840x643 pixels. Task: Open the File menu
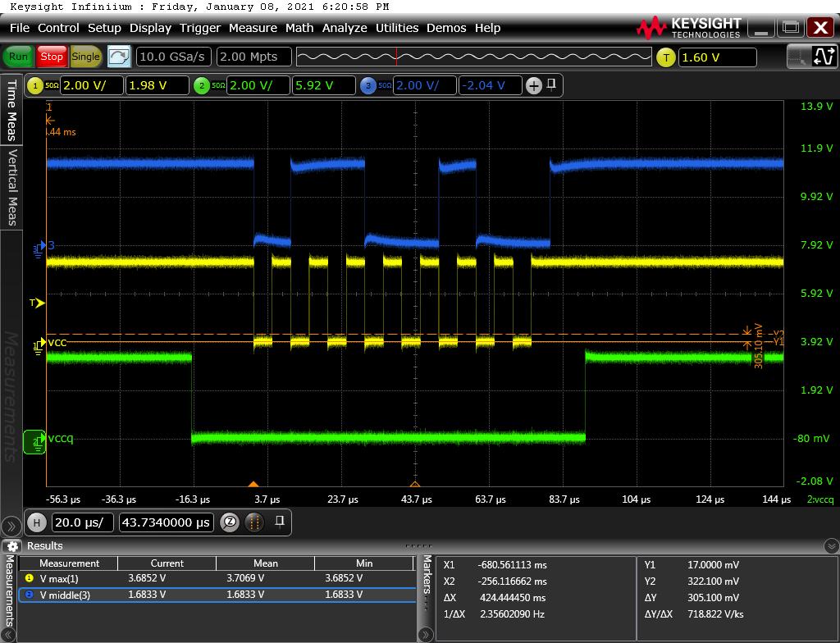tap(20, 28)
